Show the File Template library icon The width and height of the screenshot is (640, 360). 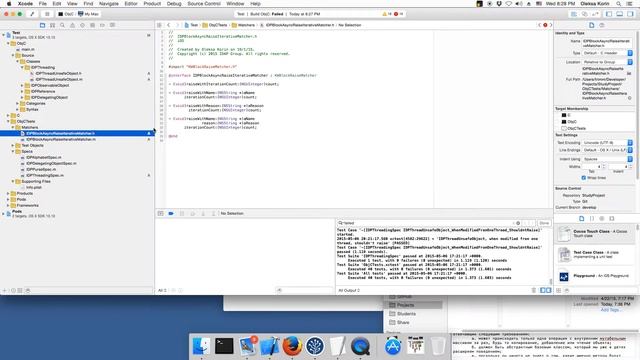582,219
